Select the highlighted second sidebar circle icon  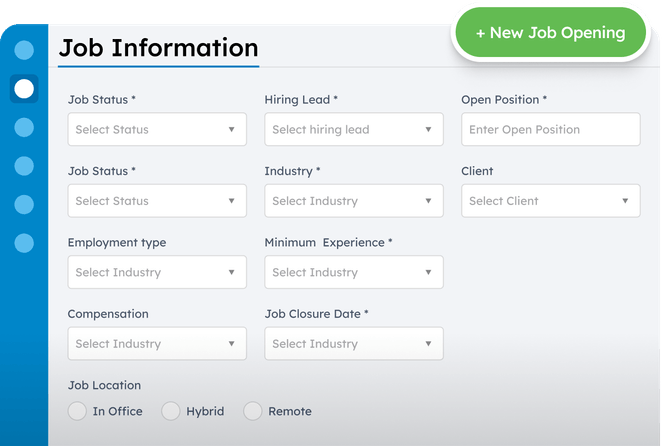(x=24, y=89)
